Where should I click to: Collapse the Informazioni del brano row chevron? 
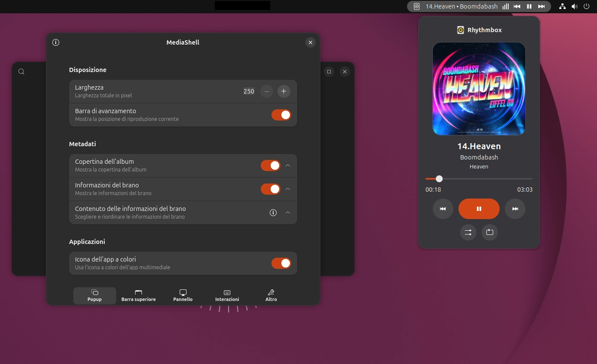(x=288, y=189)
